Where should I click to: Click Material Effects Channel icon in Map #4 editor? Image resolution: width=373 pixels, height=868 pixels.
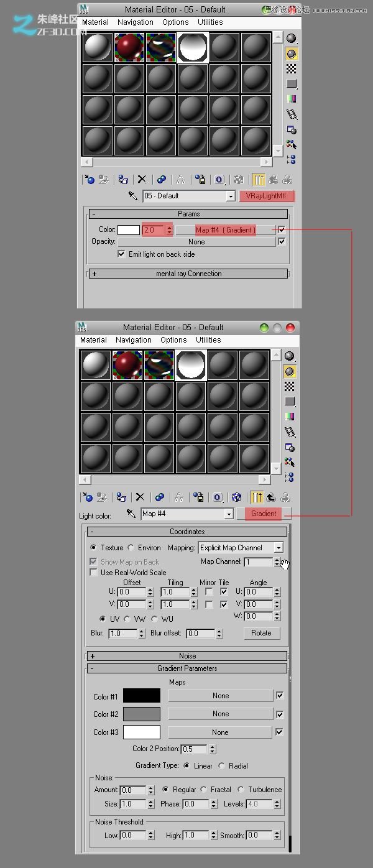click(x=218, y=497)
